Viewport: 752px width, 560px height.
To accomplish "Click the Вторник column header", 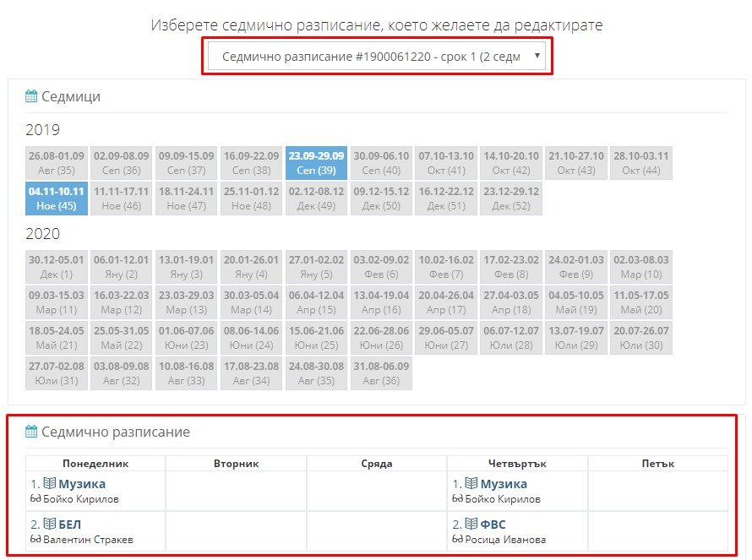I will 236,464.
